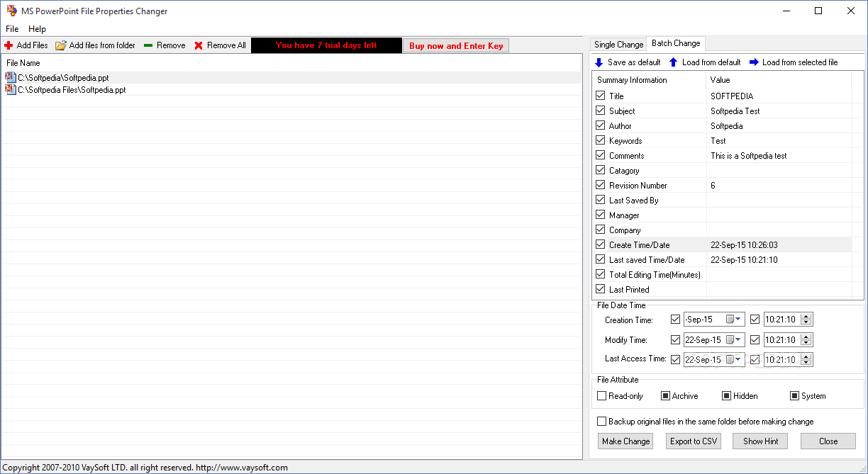Toggle the Company checkbox

(x=601, y=230)
